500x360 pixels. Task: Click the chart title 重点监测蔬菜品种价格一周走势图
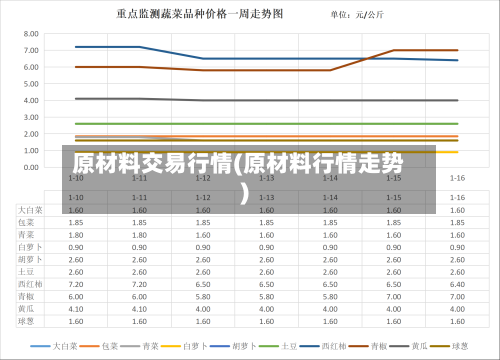[x=200, y=14]
